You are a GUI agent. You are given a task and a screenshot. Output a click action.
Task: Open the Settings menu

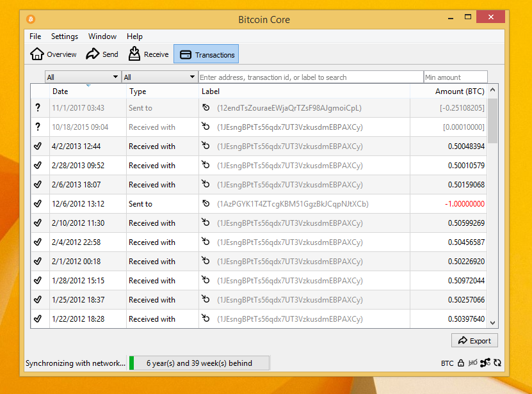[x=64, y=36]
